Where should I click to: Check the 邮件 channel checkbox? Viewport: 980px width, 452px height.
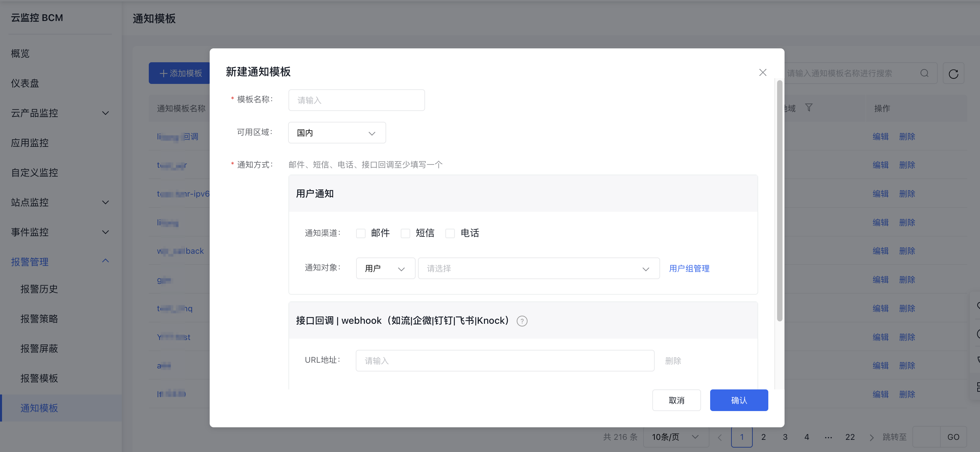[360, 233]
